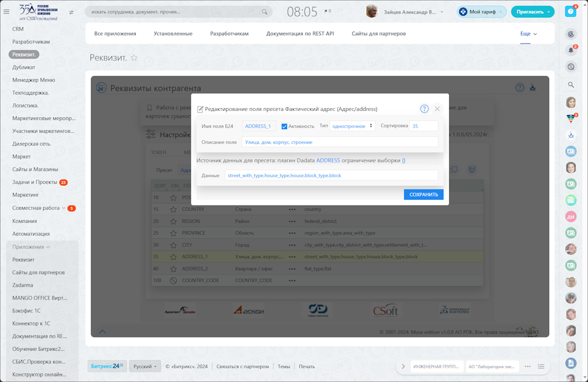The width and height of the screenshot is (588, 382).
Task: Toggle the star in the ADDRESS_2 row
Action: point(173,268)
